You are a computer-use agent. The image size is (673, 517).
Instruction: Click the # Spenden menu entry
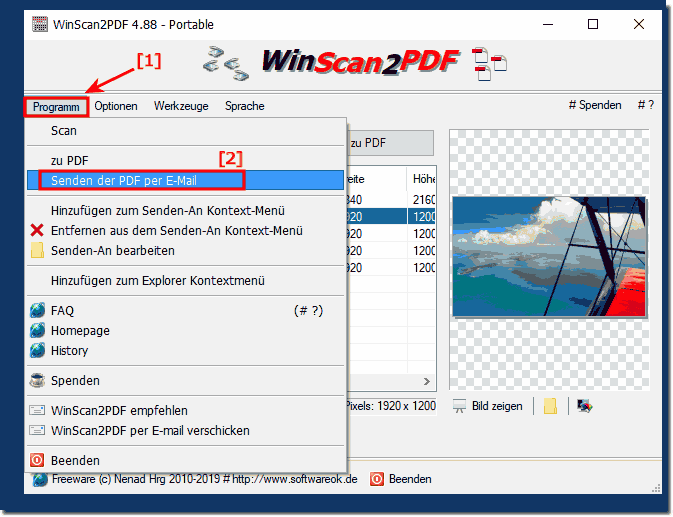pos(595,105)
